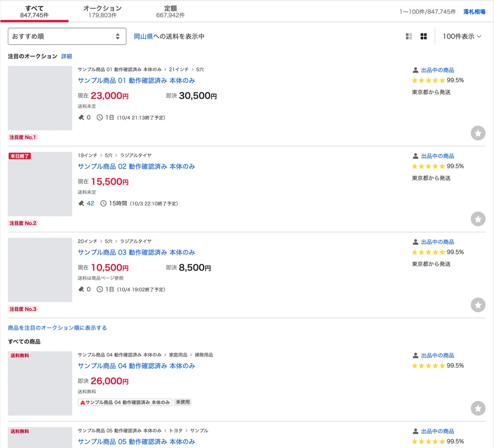Open thumbnail for サンプル商品 01
The width and height of the screenshot is (494, 448).
coord(40,98)
